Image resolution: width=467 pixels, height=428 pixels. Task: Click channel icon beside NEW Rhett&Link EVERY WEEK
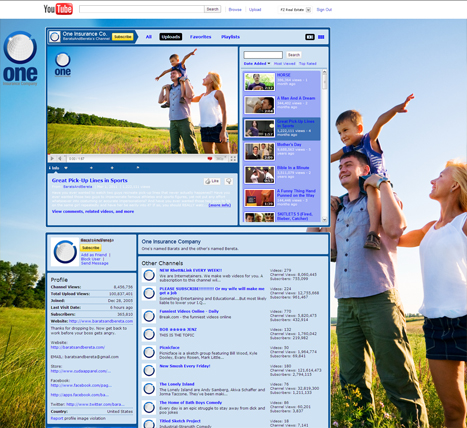coord(149,275)
